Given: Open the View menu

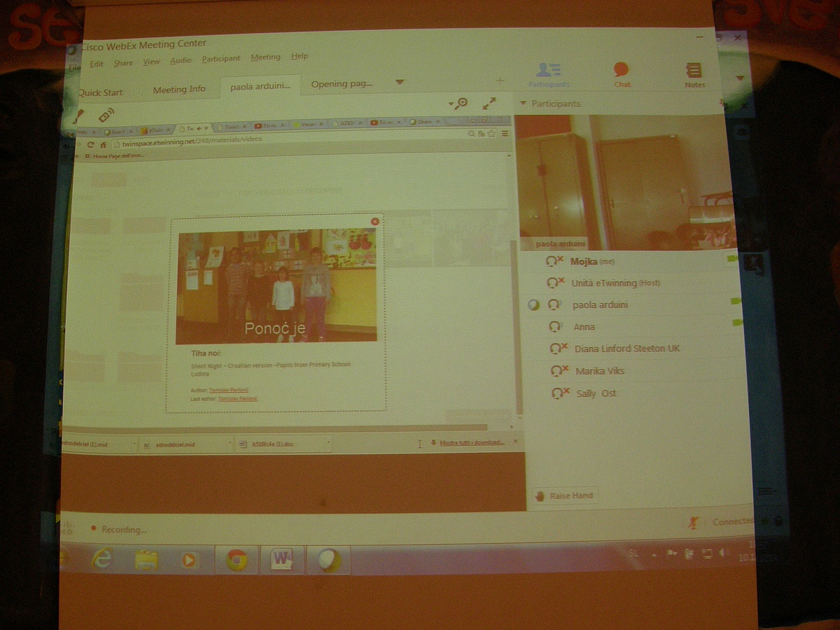Looking at the screenshot, I should 152,62.
